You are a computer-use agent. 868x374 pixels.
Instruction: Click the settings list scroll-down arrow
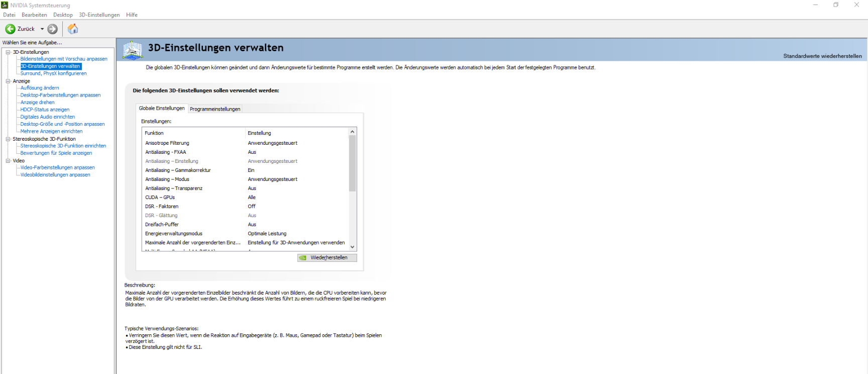[353, 247]
